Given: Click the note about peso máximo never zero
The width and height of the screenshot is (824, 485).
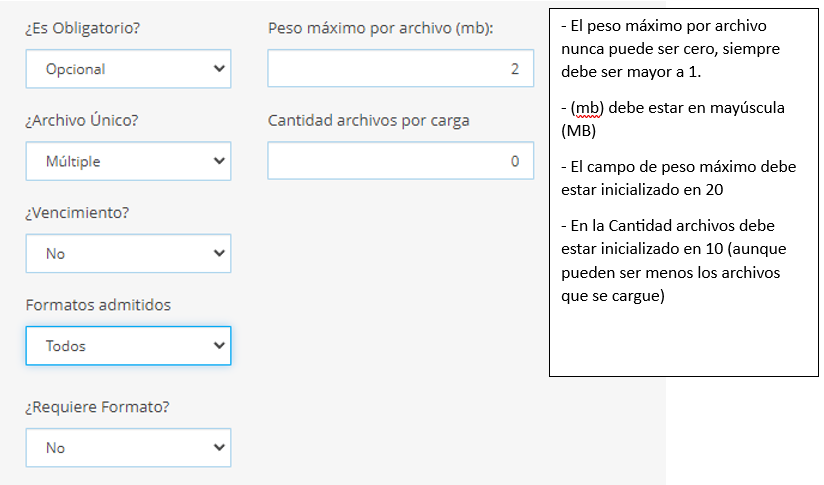Looking at the screenshot, I should [x=680, y=49].
